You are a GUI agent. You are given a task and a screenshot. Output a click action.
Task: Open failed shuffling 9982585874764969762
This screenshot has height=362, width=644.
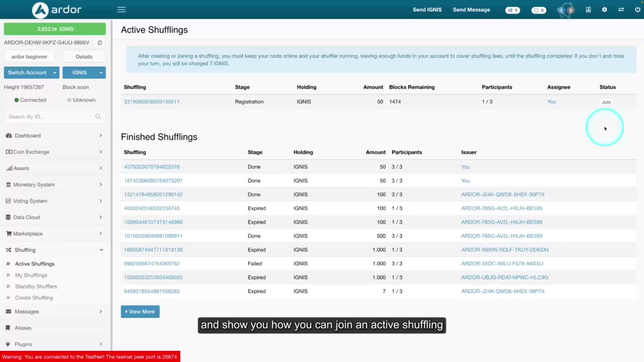pyautogui.click(x=151, y=263)
